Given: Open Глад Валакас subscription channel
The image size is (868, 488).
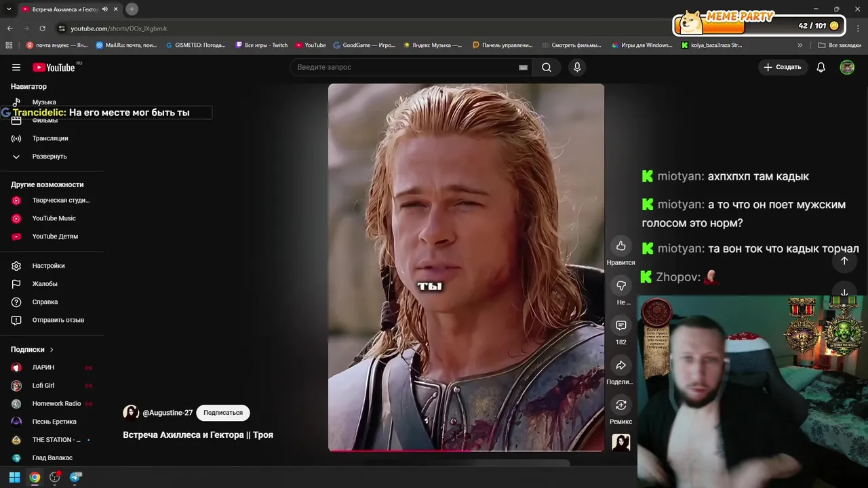Looking at the screenshot, I should pyautogui.click(x=51, y=457).
